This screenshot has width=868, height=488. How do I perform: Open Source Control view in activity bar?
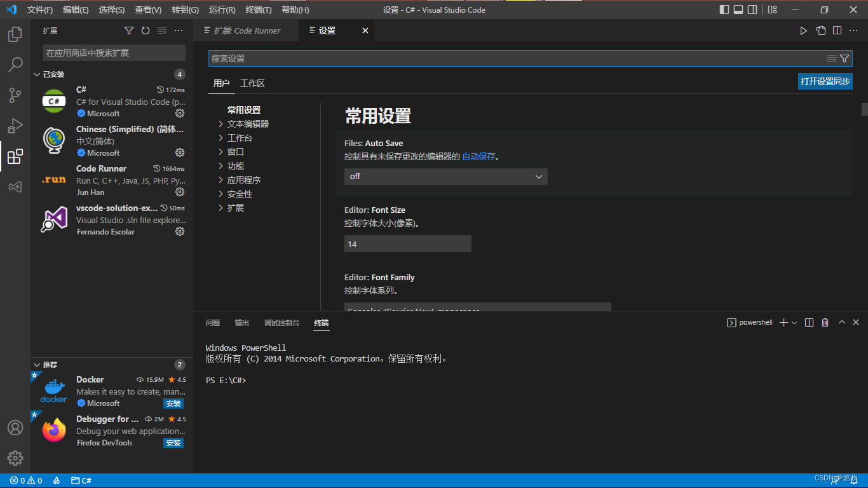15,95
